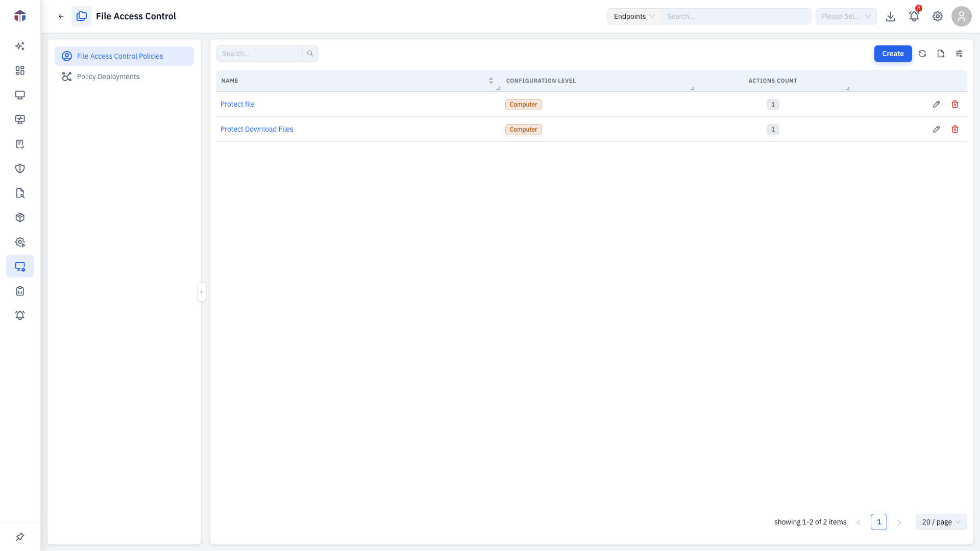Open column settings sliders icon
The width and height of the screenshot is (980, 551).
[x=959, y=54]
